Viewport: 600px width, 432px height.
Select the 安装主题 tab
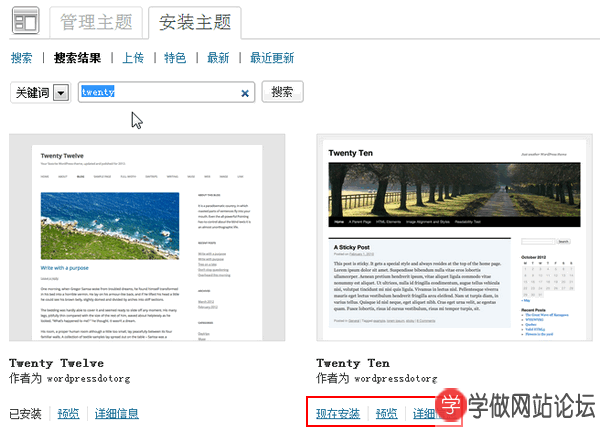195,22
